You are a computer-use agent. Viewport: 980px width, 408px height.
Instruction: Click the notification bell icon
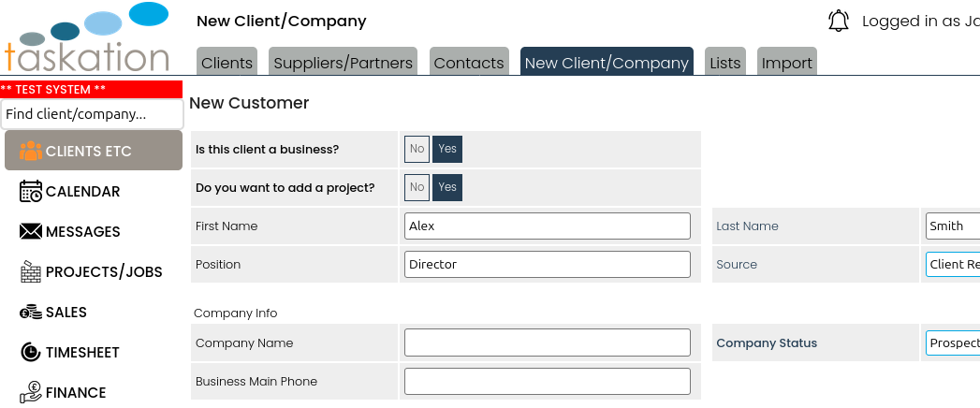point(839,21)
